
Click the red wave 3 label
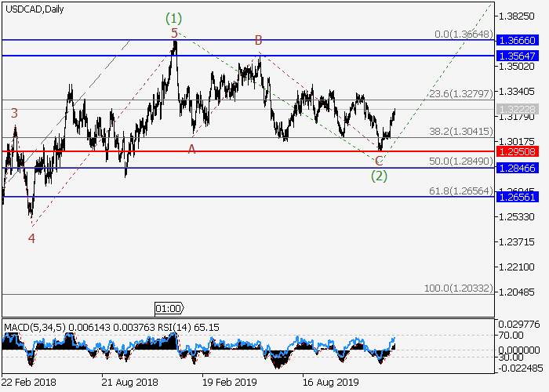pyautogui.click(x=14, y=114)
